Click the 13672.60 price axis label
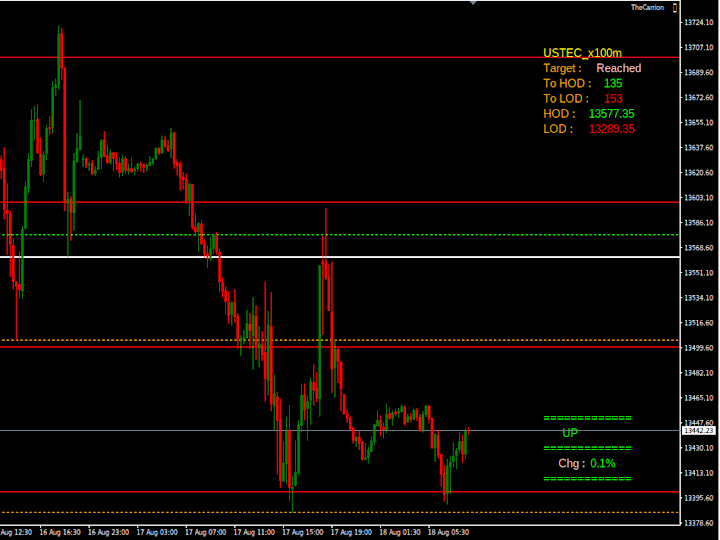 click(698, 97)
